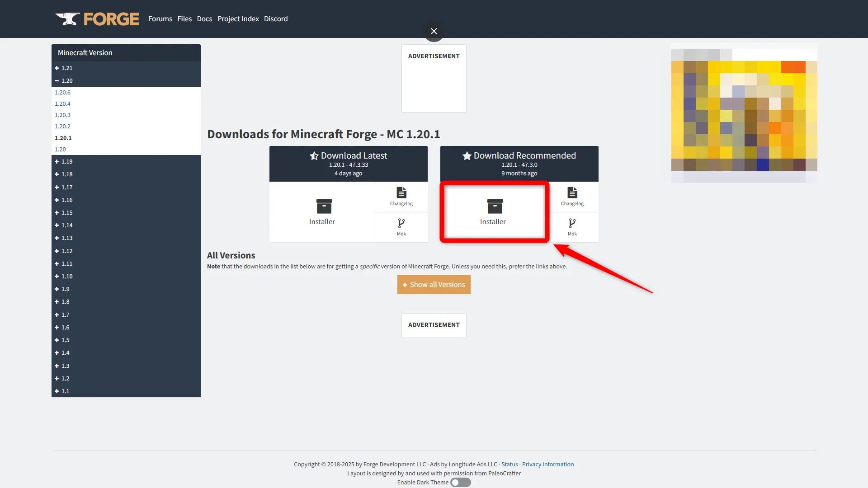
Task: Expand the 1.8 version group
Action: [x=126, y=301]
